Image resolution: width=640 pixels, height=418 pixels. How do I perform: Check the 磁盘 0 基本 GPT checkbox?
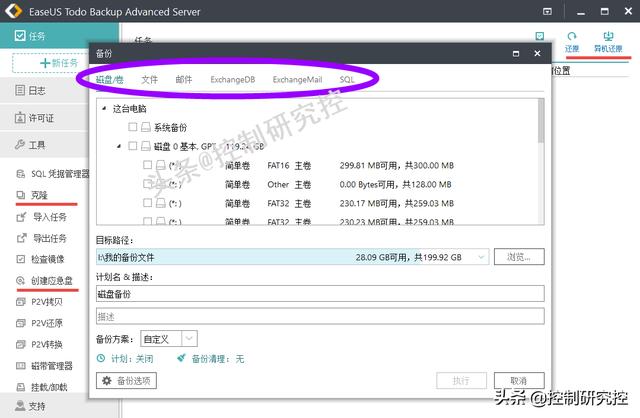click(132, 146)
